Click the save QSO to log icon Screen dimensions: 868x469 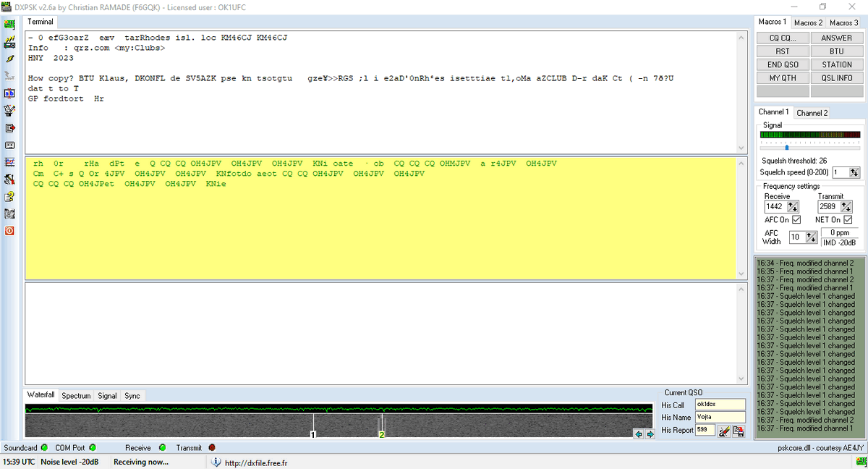coord(738,431)
